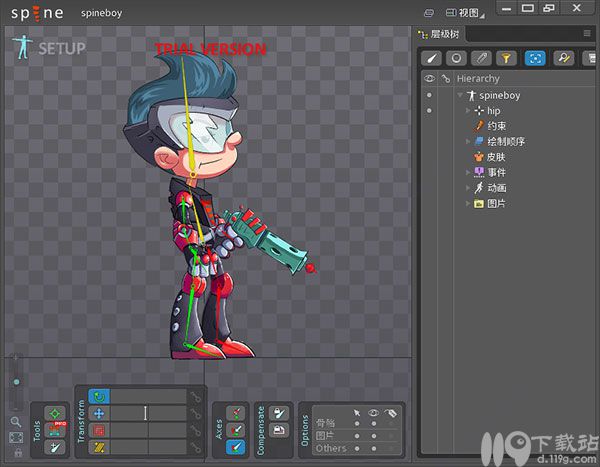
Task: Open find and replace in tree toolbar
Action: tap(564, 58)
